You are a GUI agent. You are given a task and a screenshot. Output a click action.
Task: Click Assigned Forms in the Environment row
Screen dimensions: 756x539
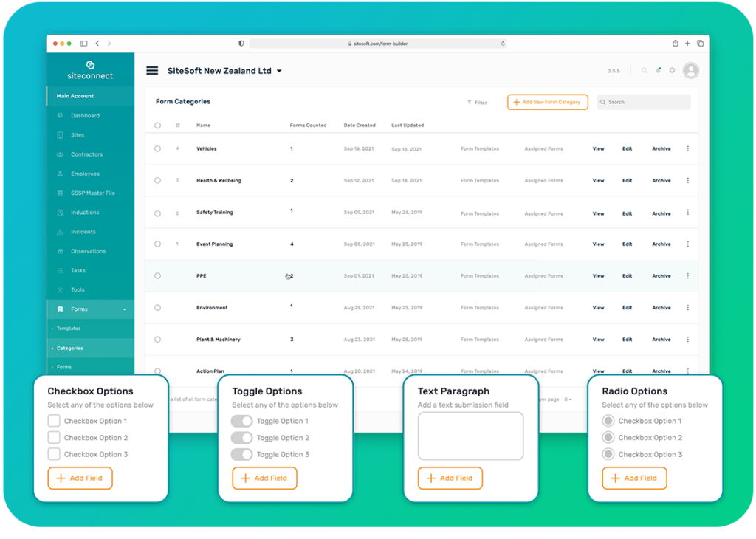pyautogui.click(x=544, y=308)
